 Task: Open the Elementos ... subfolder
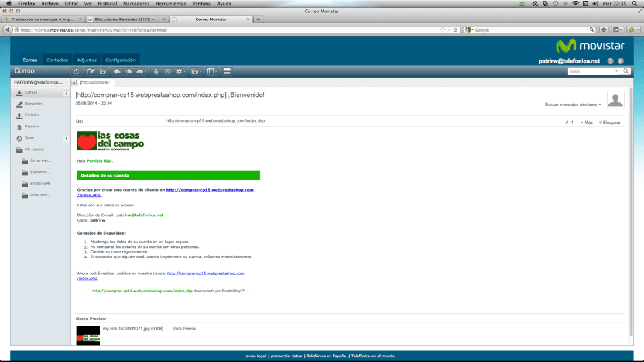[40, 173]
